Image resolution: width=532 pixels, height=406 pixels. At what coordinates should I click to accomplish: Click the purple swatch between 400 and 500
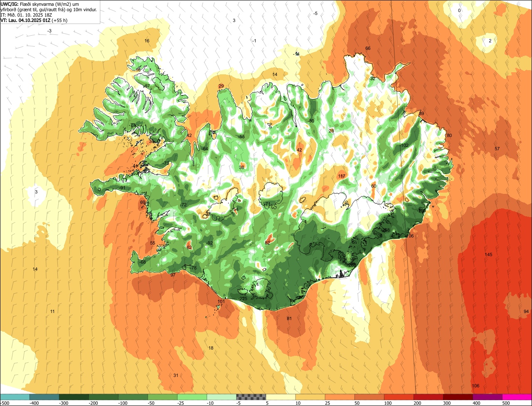point(488,396)
